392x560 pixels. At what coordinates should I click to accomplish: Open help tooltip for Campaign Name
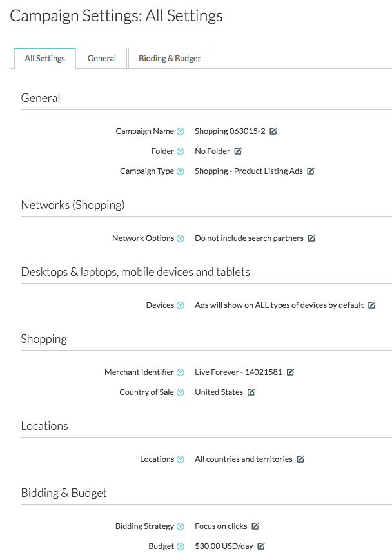tap(181, 131)
